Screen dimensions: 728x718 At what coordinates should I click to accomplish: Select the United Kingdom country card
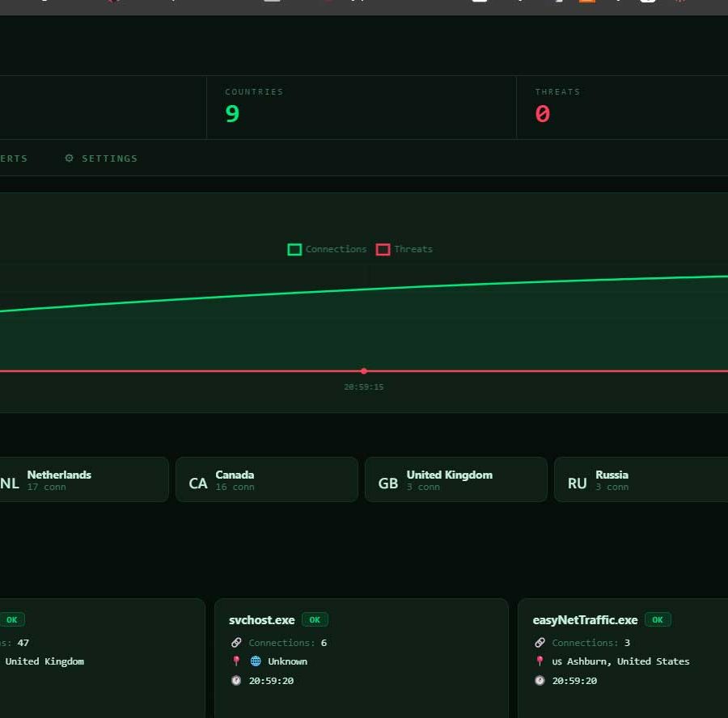456,479
